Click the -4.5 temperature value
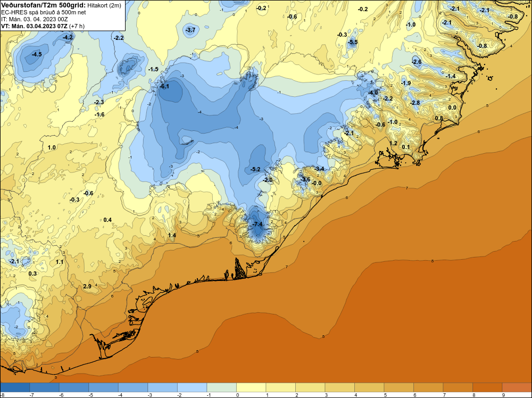Viewport: 532px width, 398px height. pyautogui.click(x=37, y=54)
